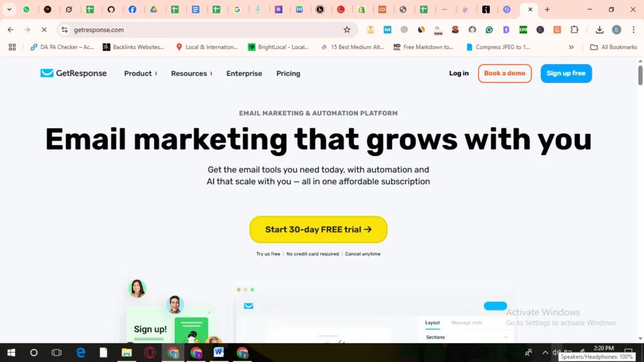This screenshot has height=362, width=644.
Task: Open the Downloads icon
Action: (599, 30)
